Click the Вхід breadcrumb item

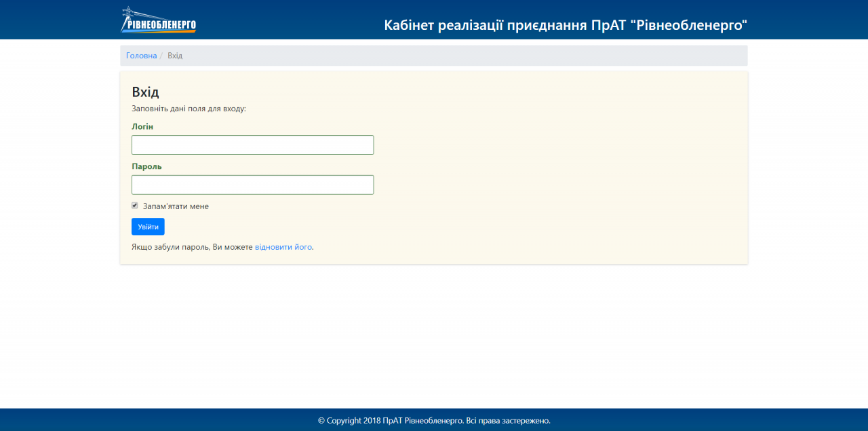pos(175,56)
